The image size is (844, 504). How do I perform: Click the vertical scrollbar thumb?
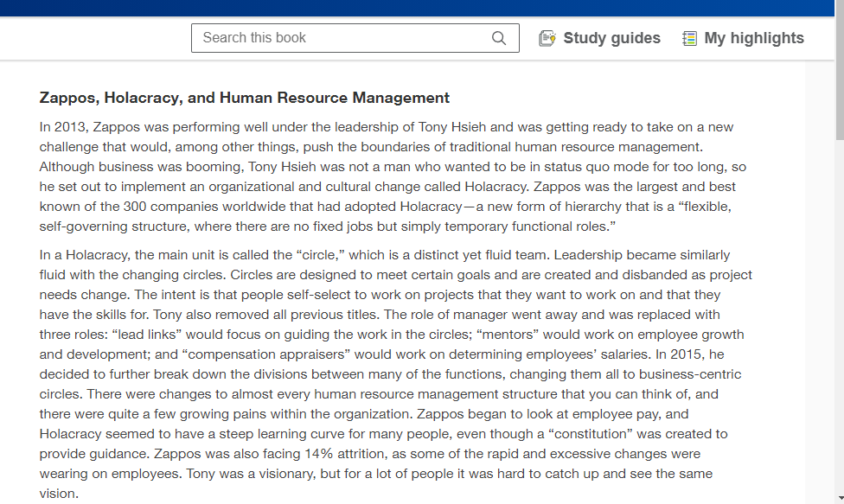(x=839, y=70)
